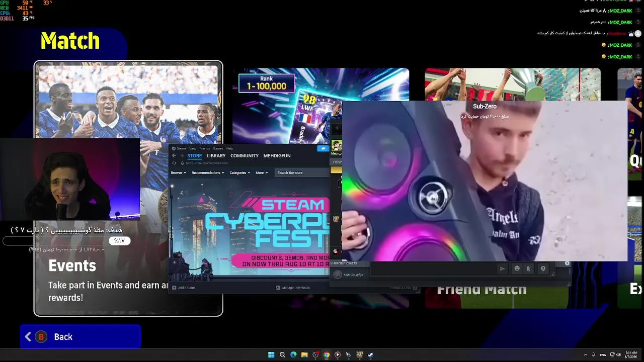This screenshot has width=644, height=362.
Task: Go forward with Steam's forward arrow
Action: tap(182, 156)
